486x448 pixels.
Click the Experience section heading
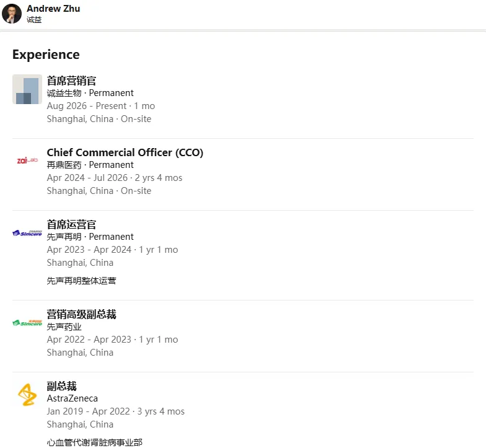tap(46, 55)
